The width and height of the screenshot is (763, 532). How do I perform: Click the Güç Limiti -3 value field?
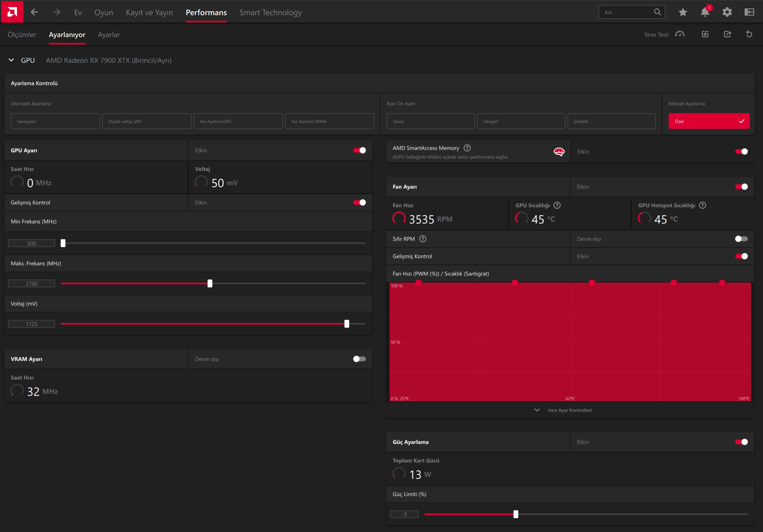click(x=404, y=514)
